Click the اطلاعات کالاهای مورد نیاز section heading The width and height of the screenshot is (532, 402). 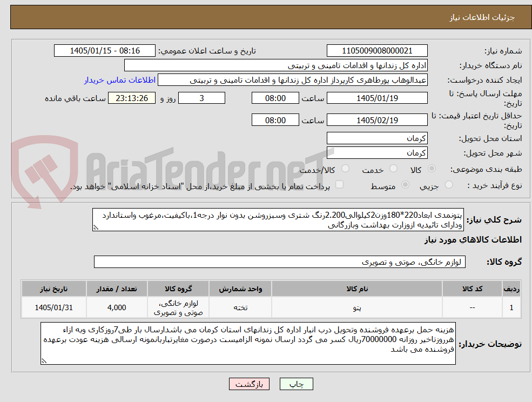(473, 240)
